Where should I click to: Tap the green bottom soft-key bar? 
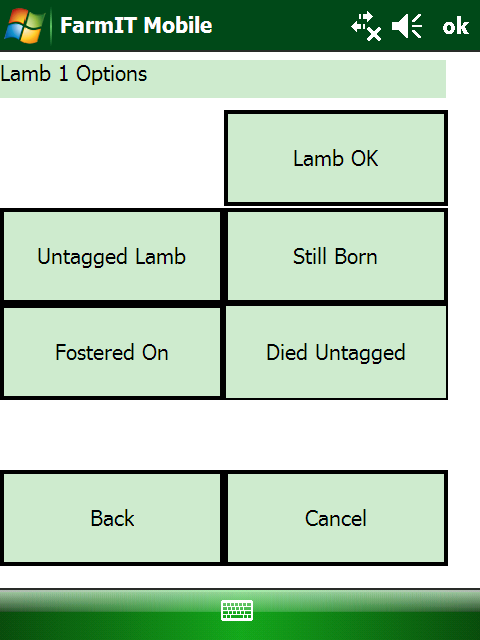240,614
